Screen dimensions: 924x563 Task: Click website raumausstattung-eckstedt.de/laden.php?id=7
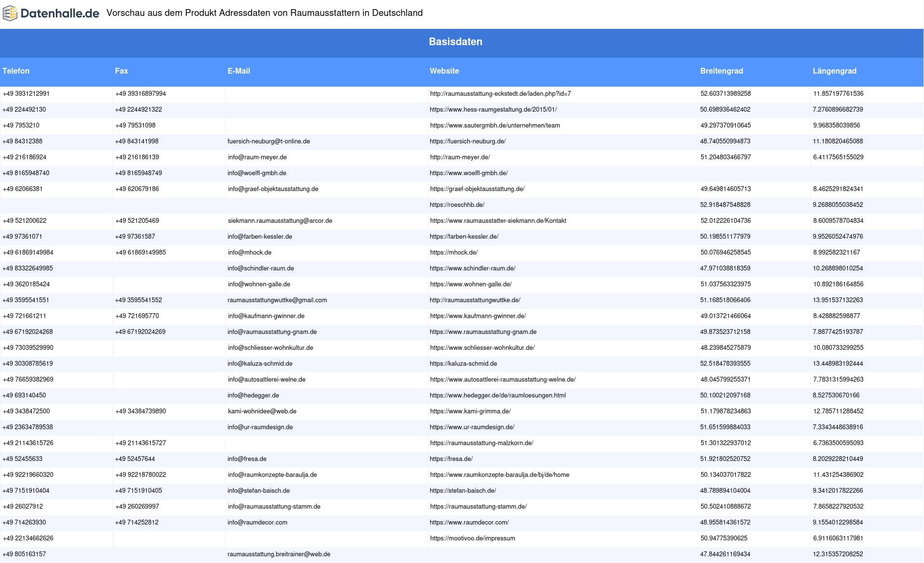click(500, 94)
